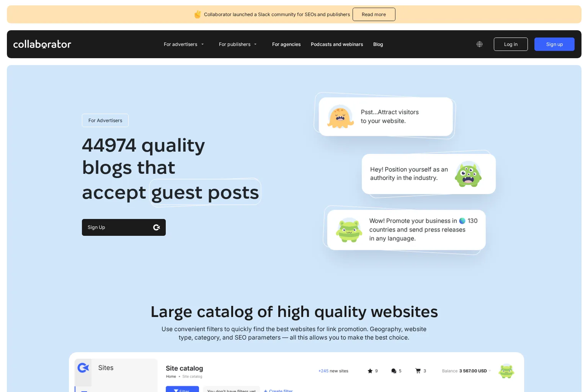
Task: Click the For Advertisers tag
Action: (105, 121)
